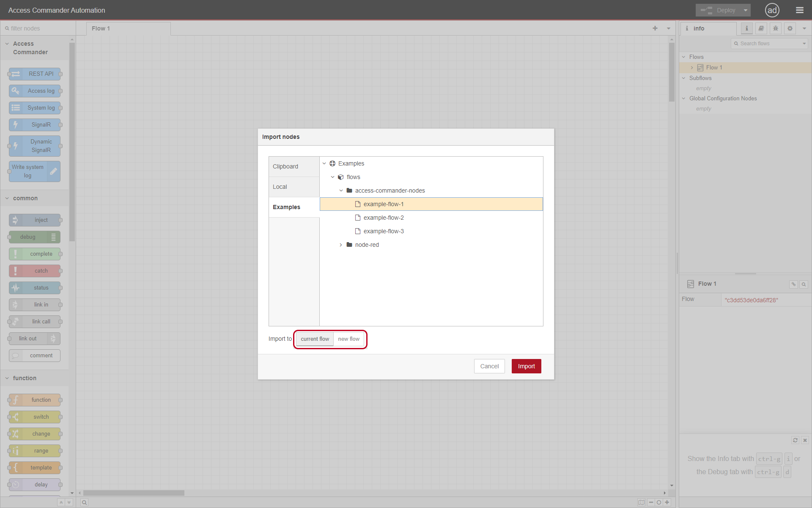
Task: Open the help book sidebar icon
Action: [761, 28]
